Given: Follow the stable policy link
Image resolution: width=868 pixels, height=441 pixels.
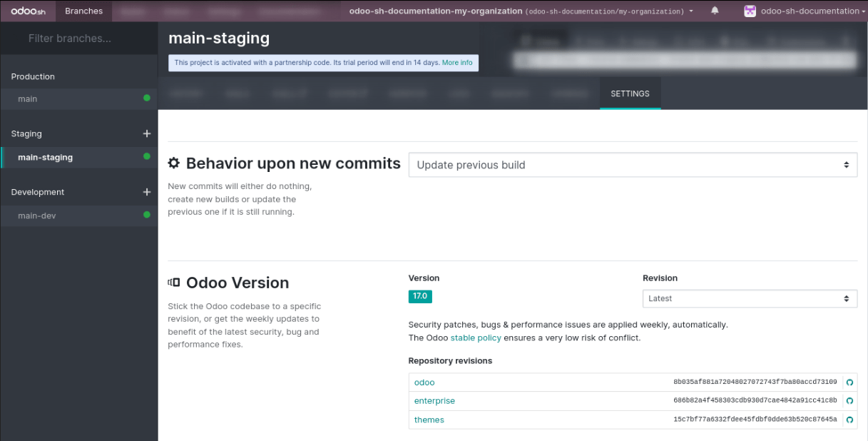Looking at the screenshot, I should (475, 338).
